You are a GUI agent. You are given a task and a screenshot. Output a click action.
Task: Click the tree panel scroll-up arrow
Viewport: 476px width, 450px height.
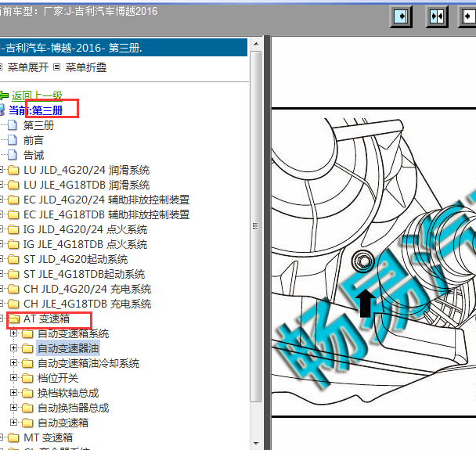256,44
